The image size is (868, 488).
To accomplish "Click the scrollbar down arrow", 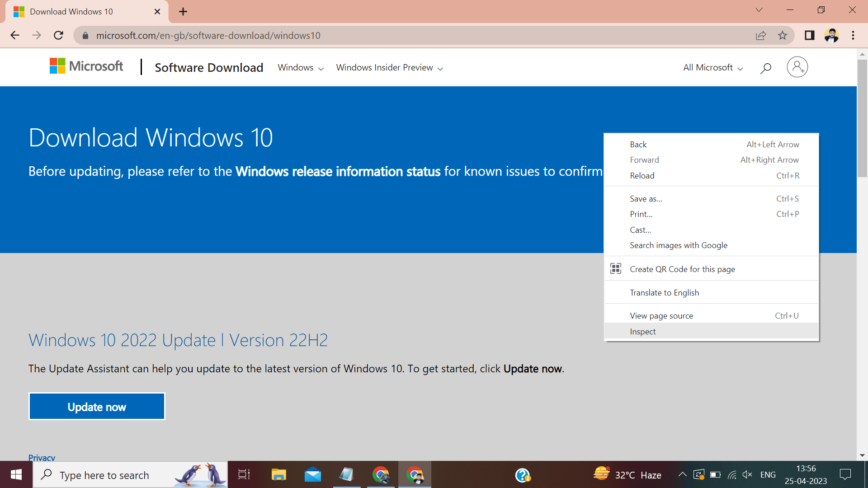I will click(x=862, y=455).
